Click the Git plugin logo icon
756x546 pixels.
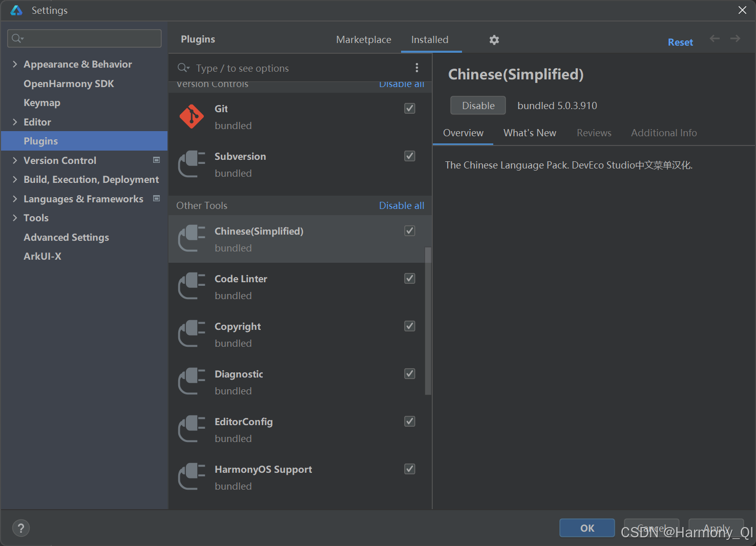(192, 117)
